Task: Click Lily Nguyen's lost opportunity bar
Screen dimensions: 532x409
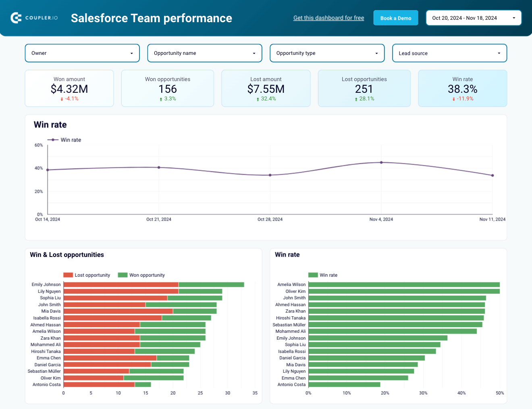Action: 121,291
